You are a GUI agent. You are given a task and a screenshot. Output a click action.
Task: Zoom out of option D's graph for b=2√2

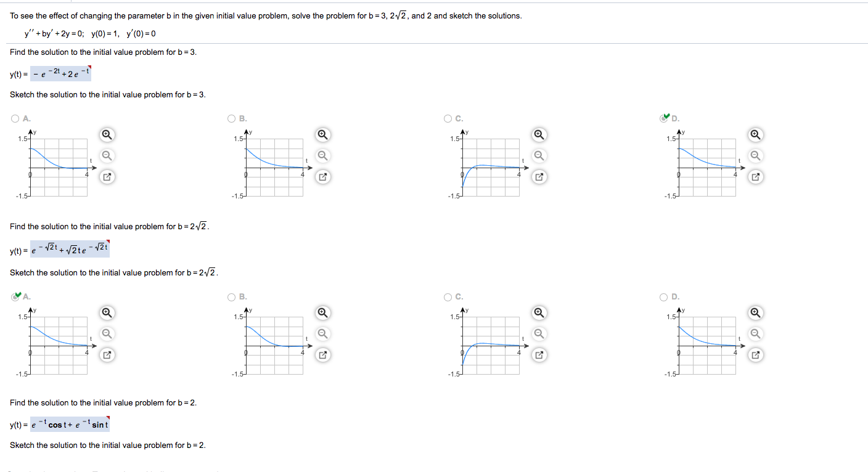coord(756,334)
